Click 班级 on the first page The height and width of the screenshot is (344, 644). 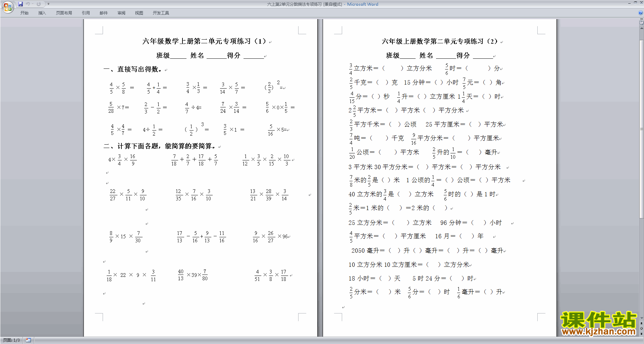pyautogui.click(x=163, y=55)
